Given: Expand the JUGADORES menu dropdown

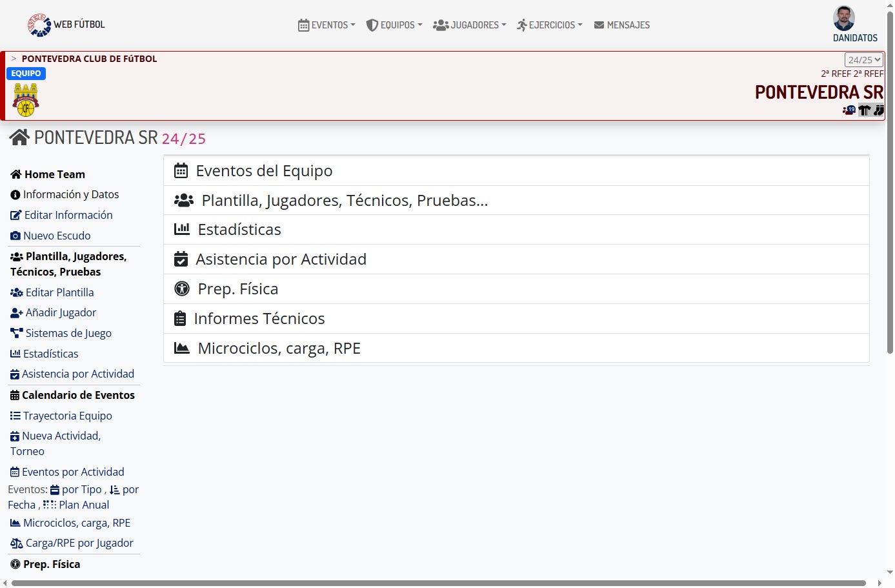Looking at the screenshot, I should [469, 25].
